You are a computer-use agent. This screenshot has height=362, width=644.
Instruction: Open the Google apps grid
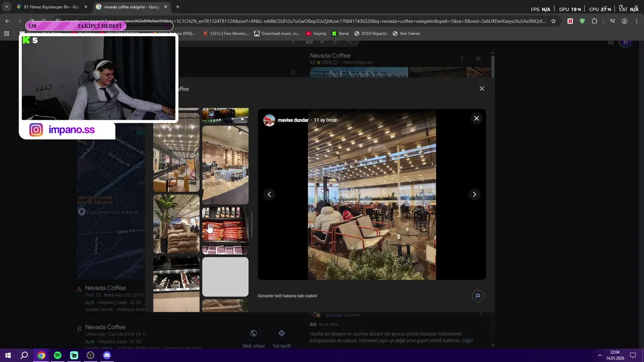pos(611,43)
